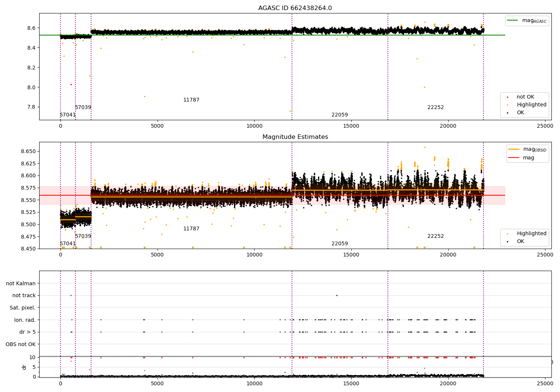Click 'Highlighted' in the AGASC plot legend
This screenshot has height=392, width=560.
[x=532, y=105]
